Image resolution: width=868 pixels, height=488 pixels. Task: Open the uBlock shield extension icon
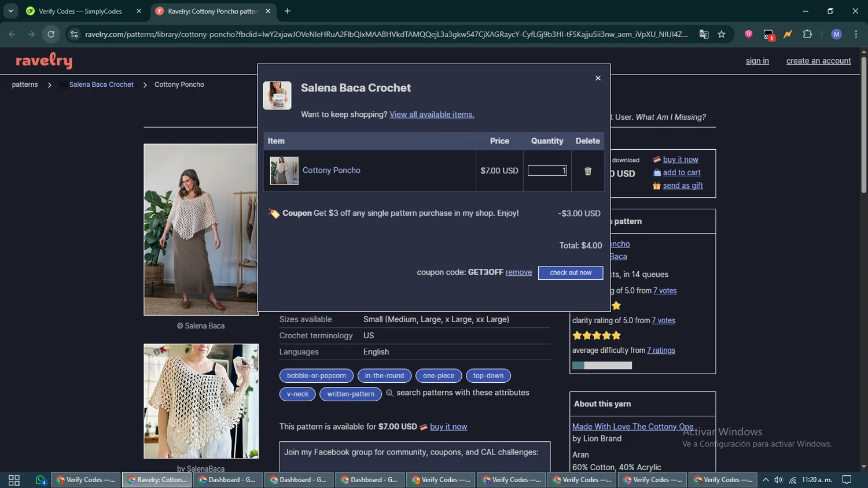click(x=748, y=34)
